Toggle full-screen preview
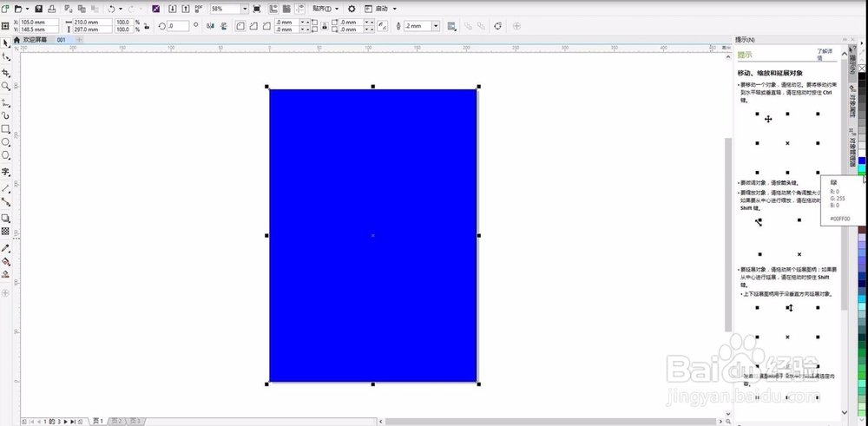Viewport: 868px width, 426px height. [x=257, y=9]
